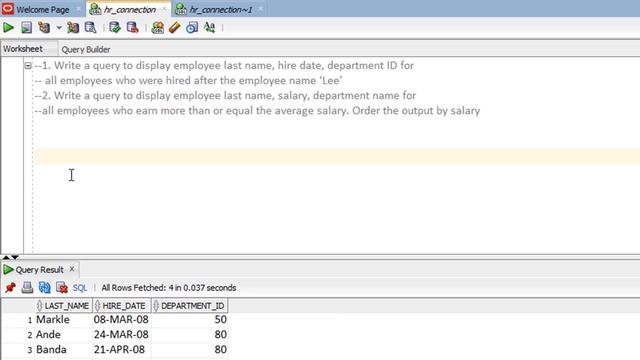This screenshot has height=360, width=640.
Task: Open the SQL History icon
Action: tap(192, 28)
